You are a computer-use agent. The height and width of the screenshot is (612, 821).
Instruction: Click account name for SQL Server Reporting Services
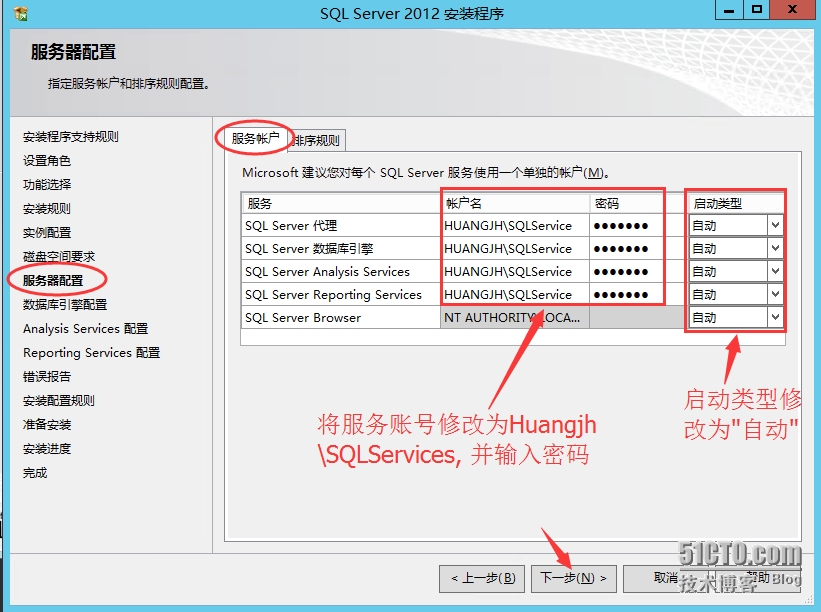515,295
